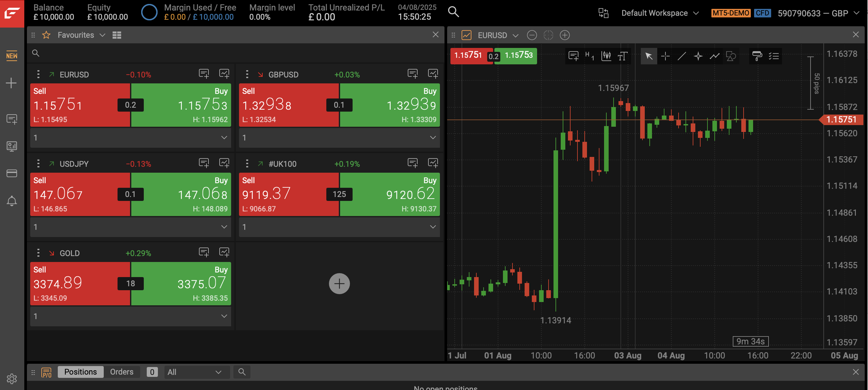Open new order icon in left sidebar
This screenshot has height=390, width=868.
click(x=12, y=119)
